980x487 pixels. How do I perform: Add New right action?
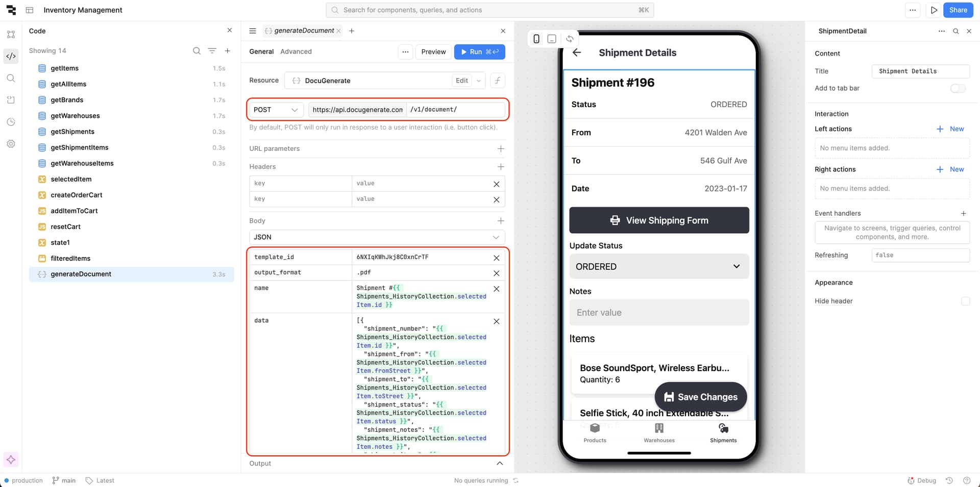click(x=950, y=169)
